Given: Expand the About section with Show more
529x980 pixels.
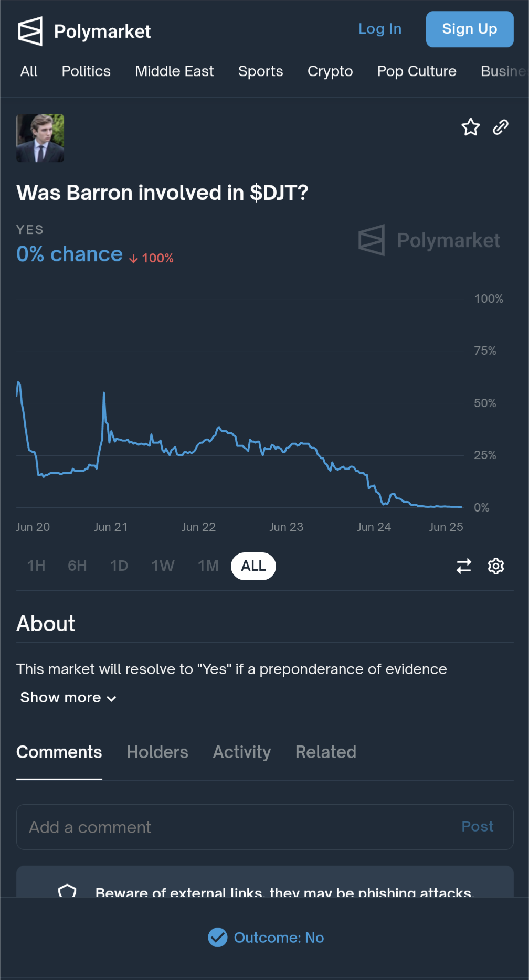Looking at the screenshot, I should click(68, 698).
